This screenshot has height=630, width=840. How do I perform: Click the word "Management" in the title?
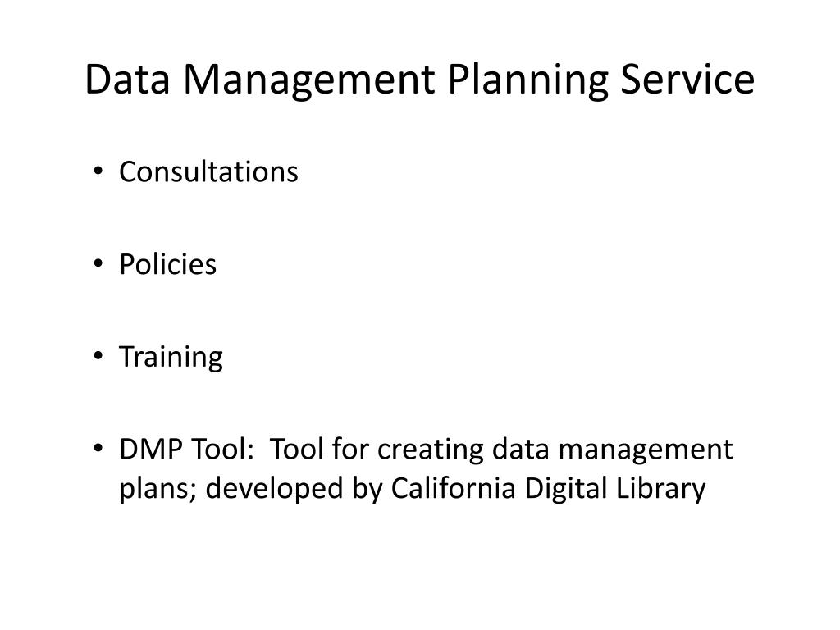coord(309,82)
